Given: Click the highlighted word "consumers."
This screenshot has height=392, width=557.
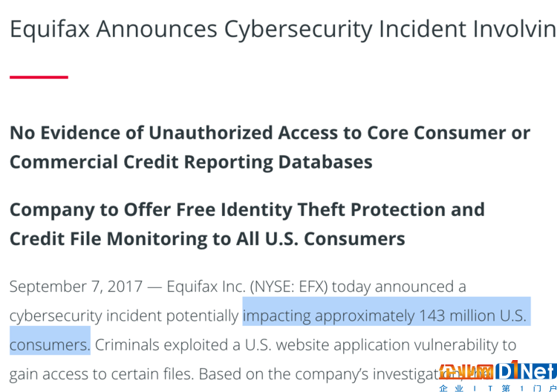Looking at the screenshot, I should [50, 344].
